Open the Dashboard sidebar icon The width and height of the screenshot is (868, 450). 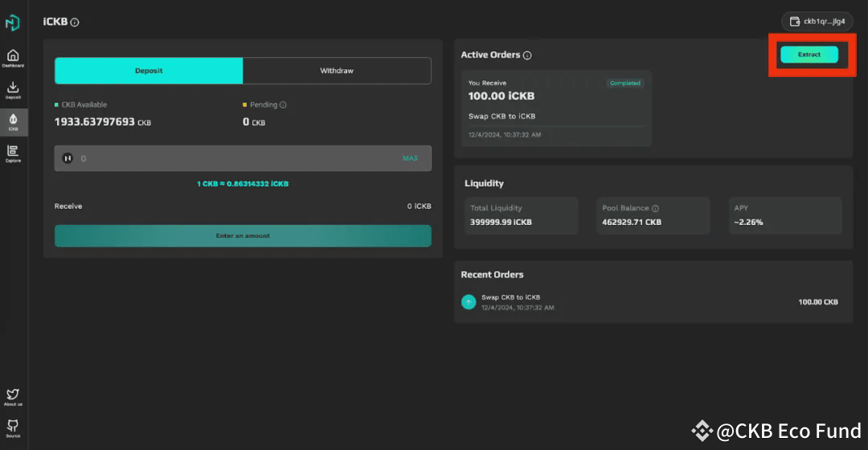pyautogui.click(x=13, y=57)
